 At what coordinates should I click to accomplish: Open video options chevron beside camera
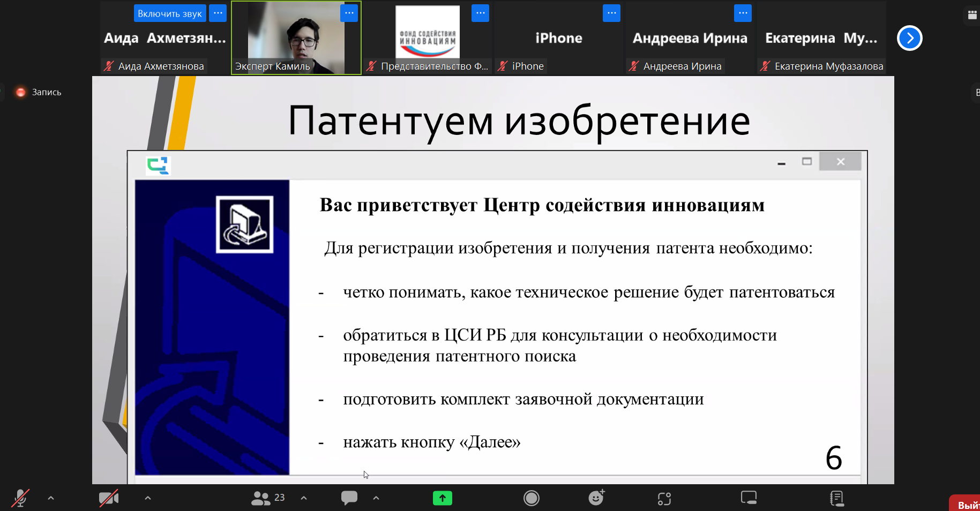click(148, 498)
